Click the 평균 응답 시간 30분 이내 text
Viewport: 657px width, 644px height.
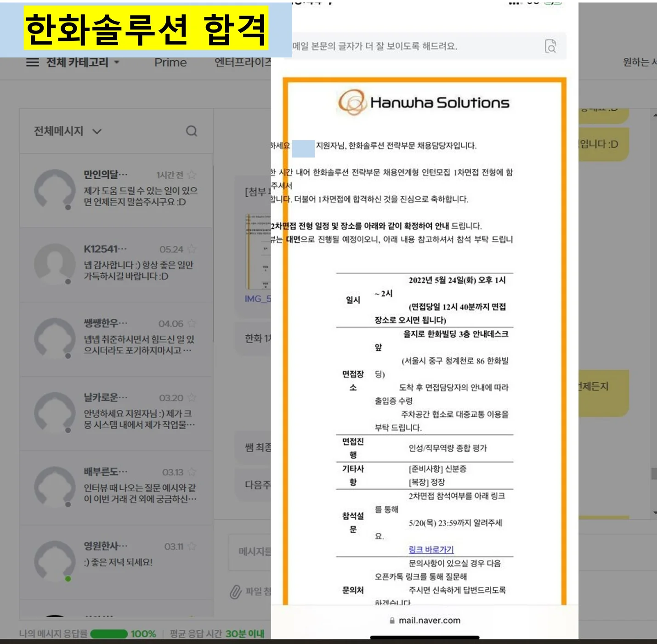pyautogui.click(x=217, y=634)
